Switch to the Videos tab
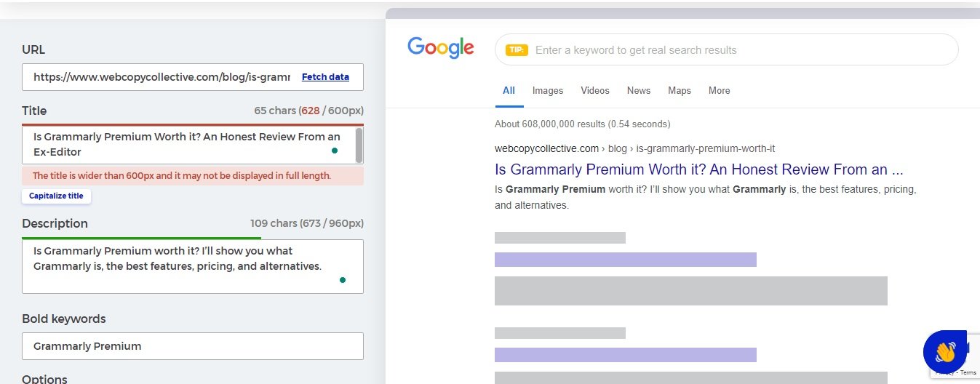This screenshot has height=384, width=980. pos(595,90)
